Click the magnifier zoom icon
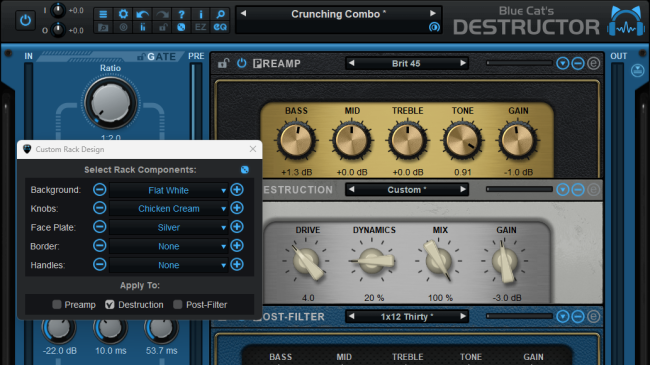This screenshot has width=650, height=365. tap(220, 15)
